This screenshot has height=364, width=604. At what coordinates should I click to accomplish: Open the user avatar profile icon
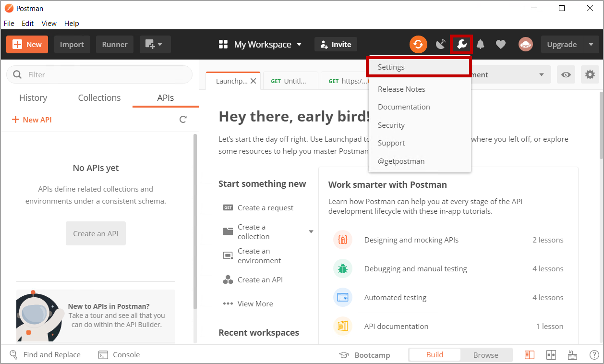525,44
